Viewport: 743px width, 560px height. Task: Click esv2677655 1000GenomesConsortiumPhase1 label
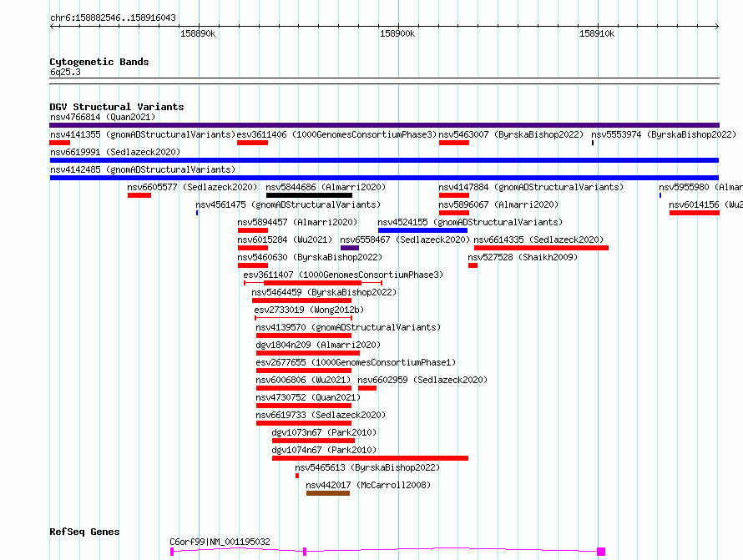pyautogui.click(x=356, y=362)
